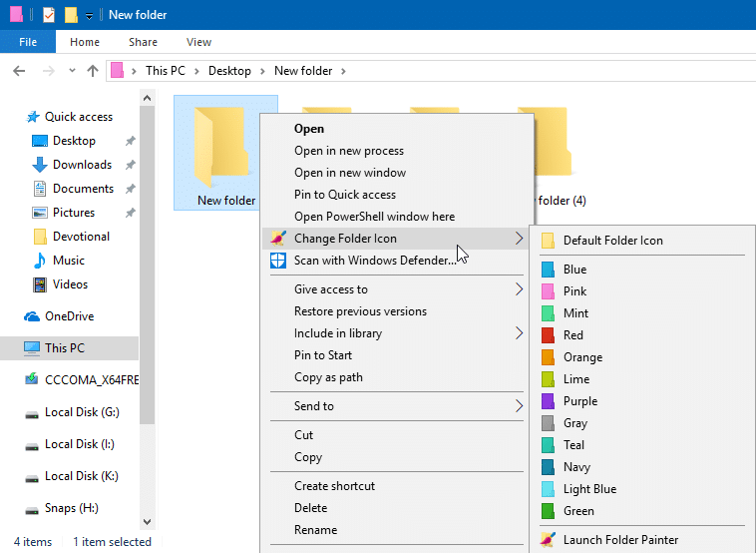Expand the root breadcrumb chevron

coord(134,72)
